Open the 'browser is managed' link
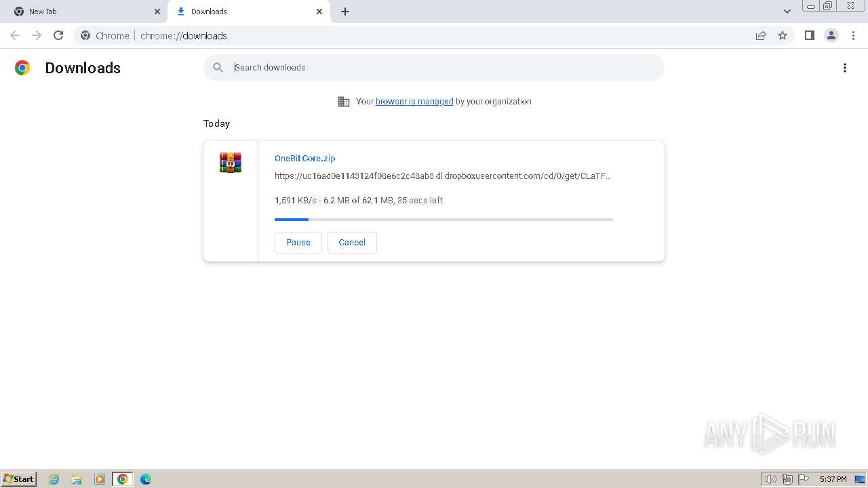Image resolution: width=868 pixels, height=488 pixels. pos(414,102)
